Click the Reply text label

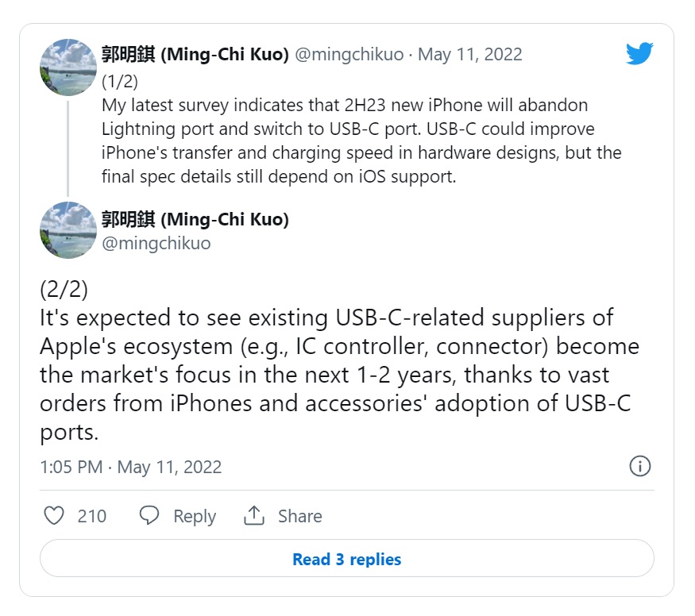click(x=195, y=517)
